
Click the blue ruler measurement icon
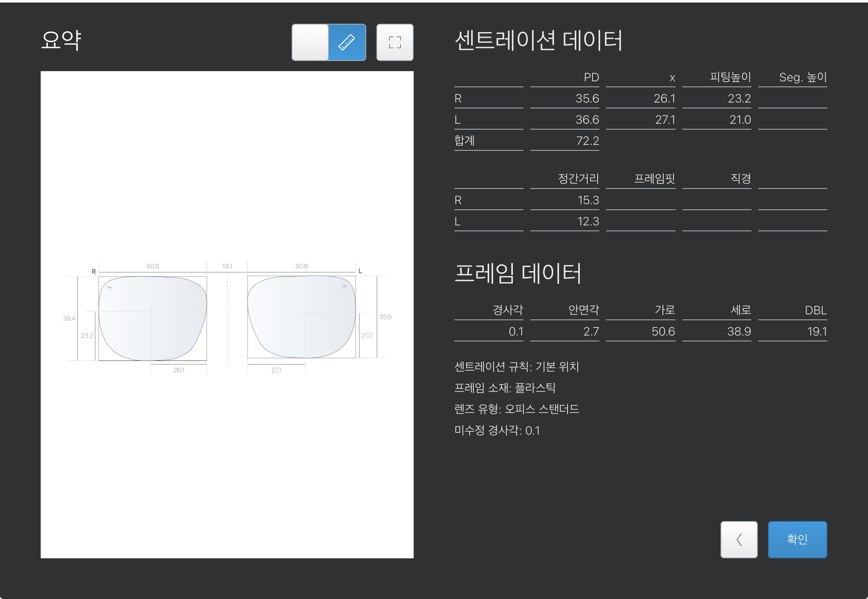click(347, 42)
